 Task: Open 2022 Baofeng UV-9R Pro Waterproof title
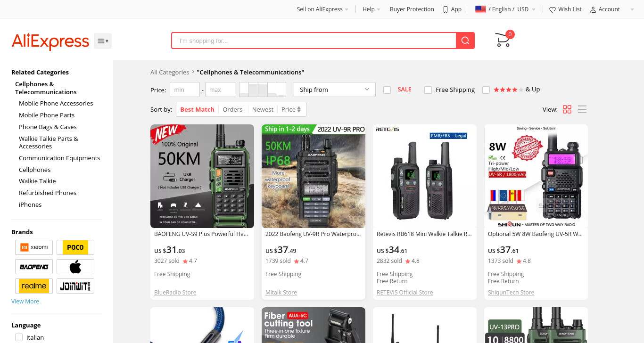pos(313,234)
